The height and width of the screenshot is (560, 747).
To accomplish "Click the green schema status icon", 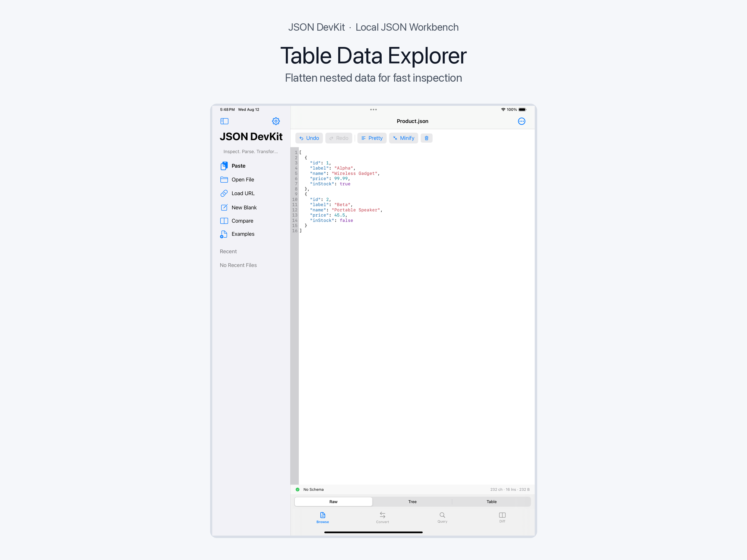I will (297, 489).
